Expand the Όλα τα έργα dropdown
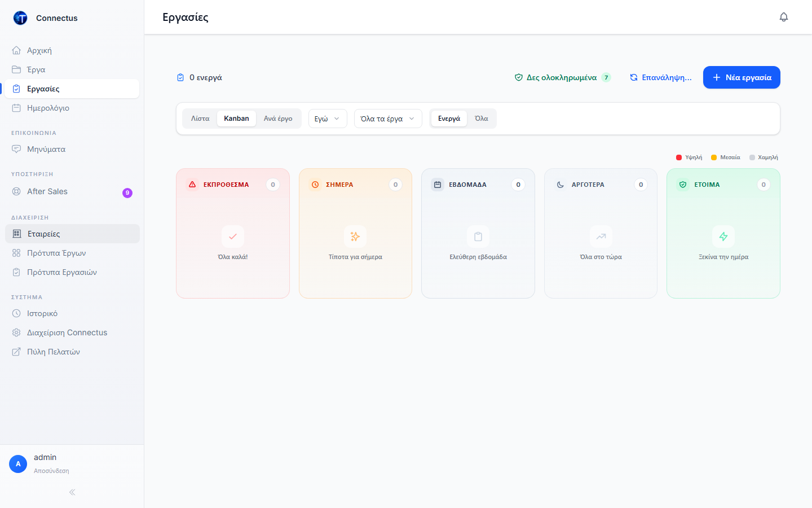Image resolution: width=812 pixels, height=508 pixels. click(388, 119)
